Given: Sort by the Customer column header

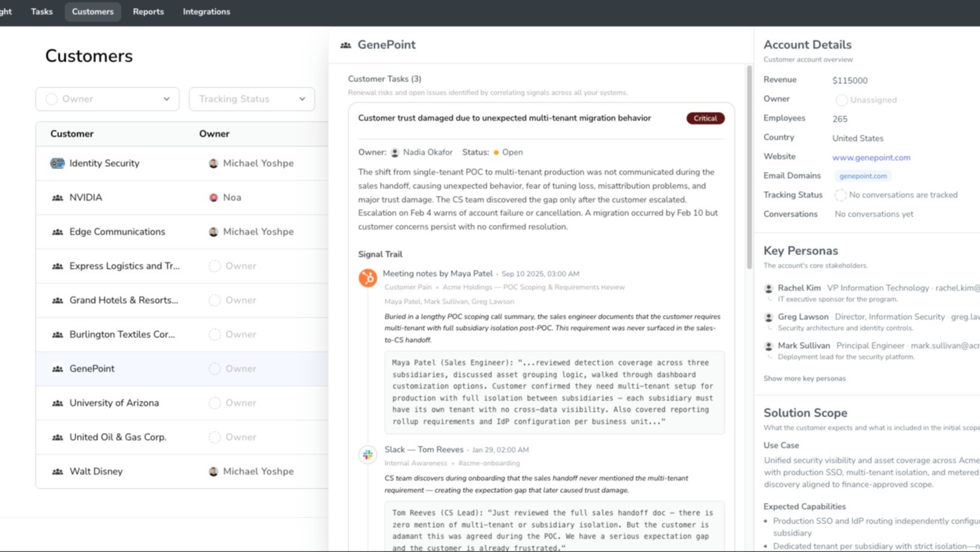Looking at the screenshot, I should tap(72, 134).
